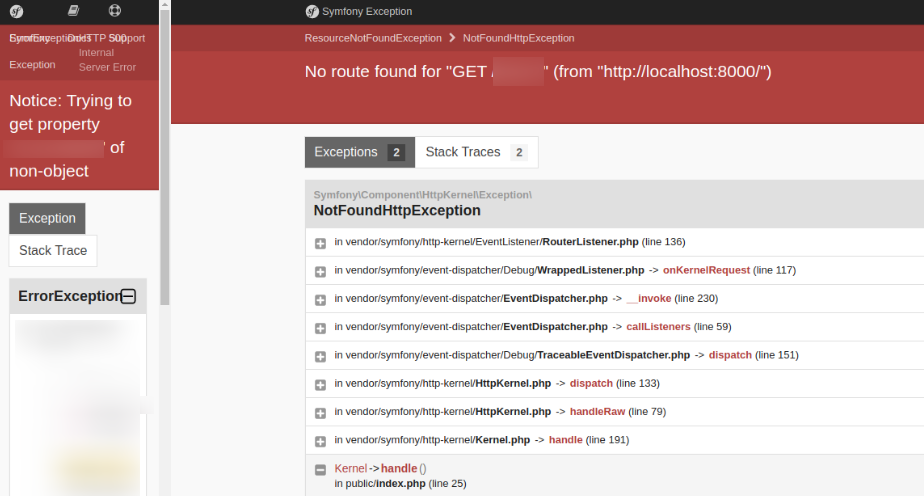The height and width of the screenshot is (496, 924).
Task: Click the Symfony\Component\HttpKernel\Exception namespace text
Action: [x=423, y=194]
